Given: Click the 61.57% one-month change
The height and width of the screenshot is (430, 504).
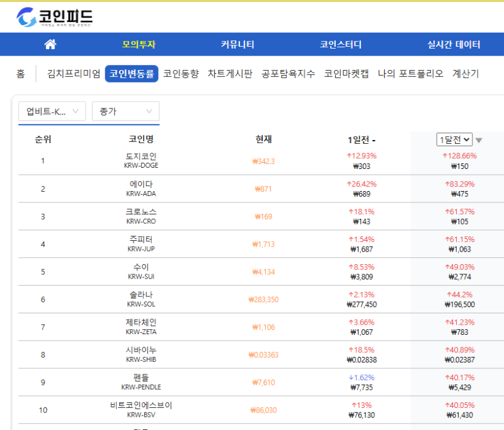Looking at the screenshot, I should [460, 212].
